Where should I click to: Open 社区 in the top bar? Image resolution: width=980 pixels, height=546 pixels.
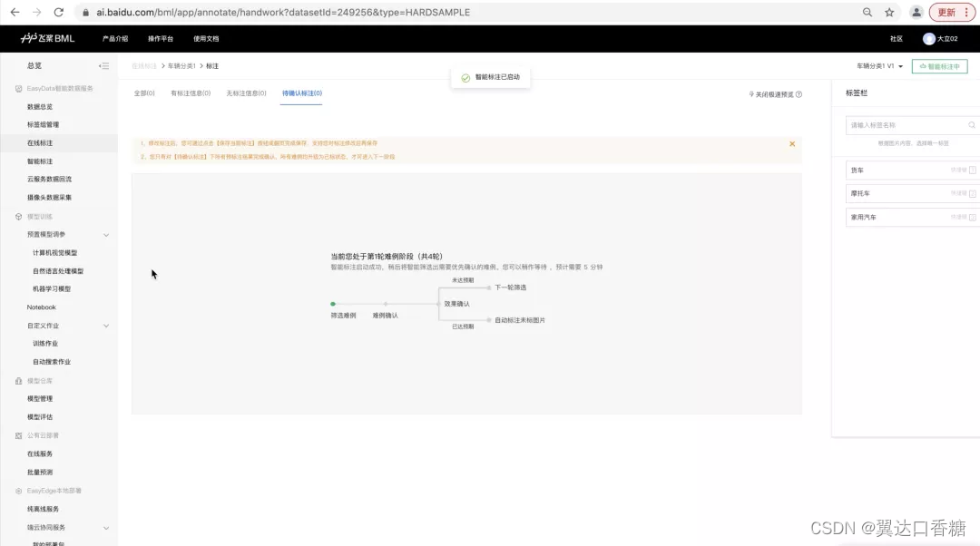pyautogui.click(x=897, y=39)
